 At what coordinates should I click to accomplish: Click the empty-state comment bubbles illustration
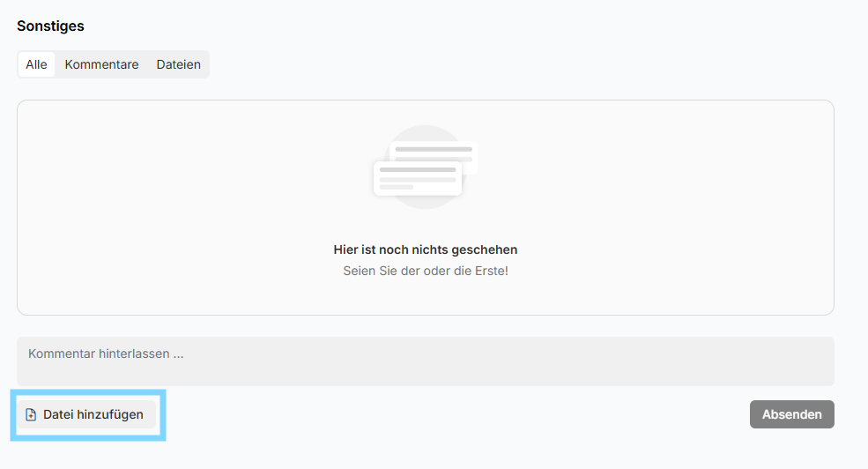[x=425, y=167]
